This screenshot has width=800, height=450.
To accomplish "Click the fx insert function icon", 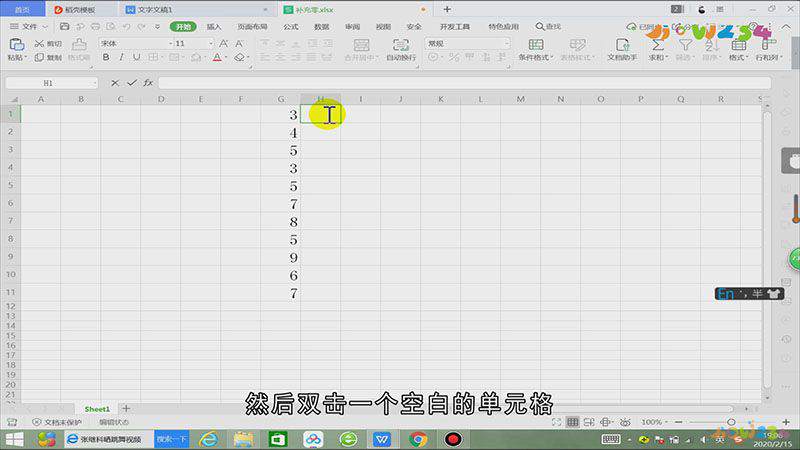I will point(148,83).
